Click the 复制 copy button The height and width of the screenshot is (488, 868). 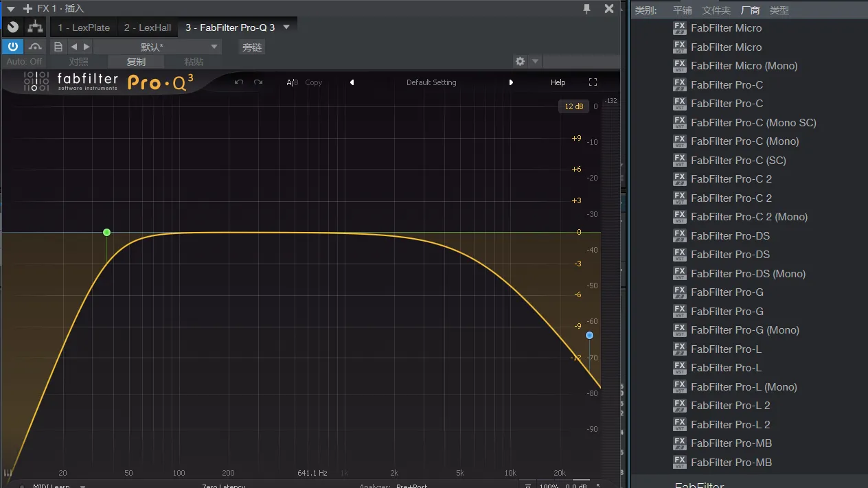136,62
